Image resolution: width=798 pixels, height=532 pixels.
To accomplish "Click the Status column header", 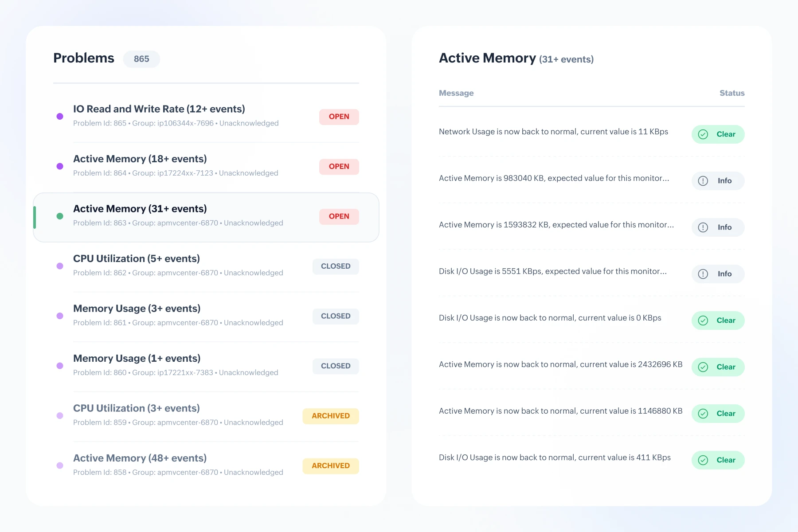I will coord(732,93).
